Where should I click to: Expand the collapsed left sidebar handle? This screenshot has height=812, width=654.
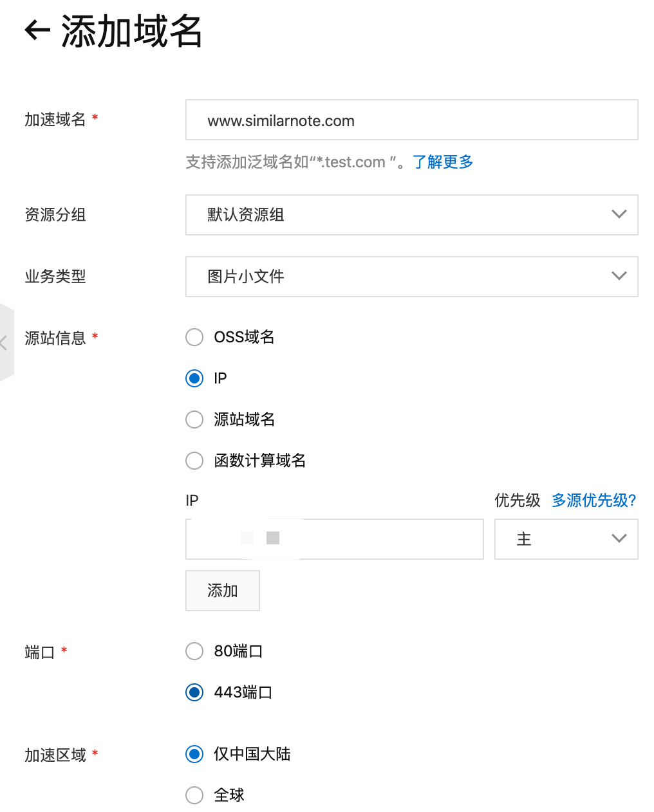point(6,342)
